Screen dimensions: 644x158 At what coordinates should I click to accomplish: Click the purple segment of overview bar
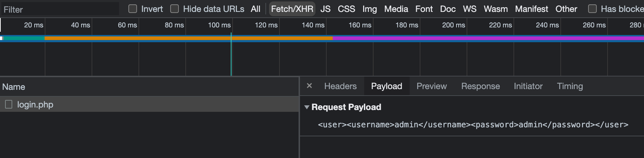[x=488, y=38]
